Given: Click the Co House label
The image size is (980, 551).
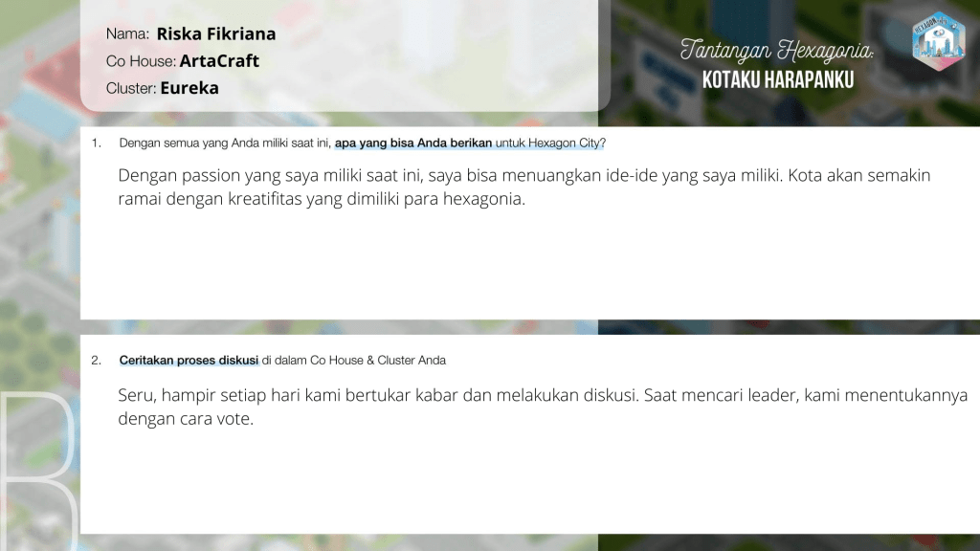Looking at the screenshot, I should click(x=141, y=61).
